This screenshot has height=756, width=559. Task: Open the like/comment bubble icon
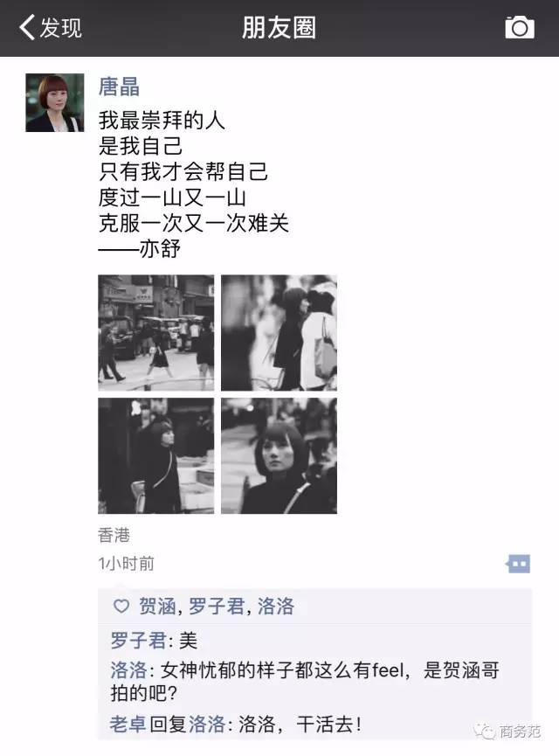[x=518, y=563]
